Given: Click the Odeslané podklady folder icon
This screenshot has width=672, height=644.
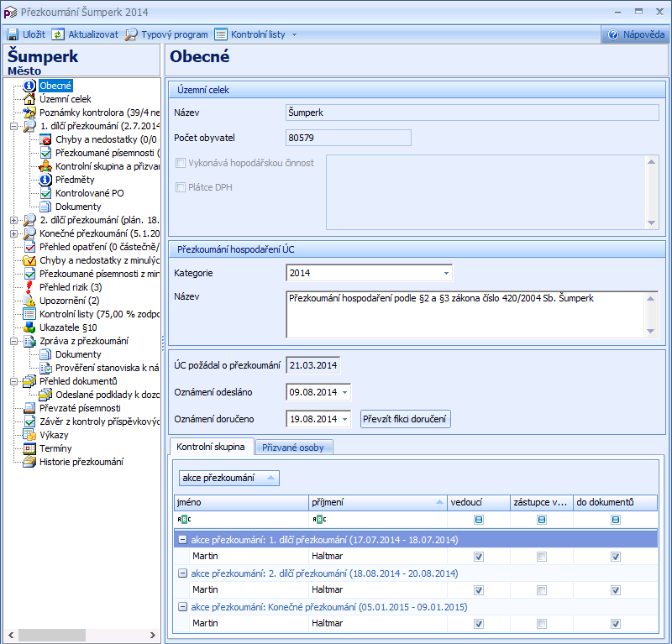Looking at the screenshot, I should tap(45, 394).
